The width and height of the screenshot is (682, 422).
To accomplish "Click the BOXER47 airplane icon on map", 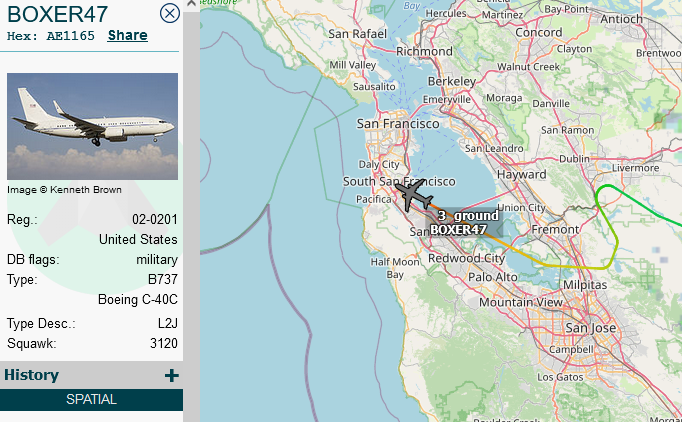I will click(413, 195).
